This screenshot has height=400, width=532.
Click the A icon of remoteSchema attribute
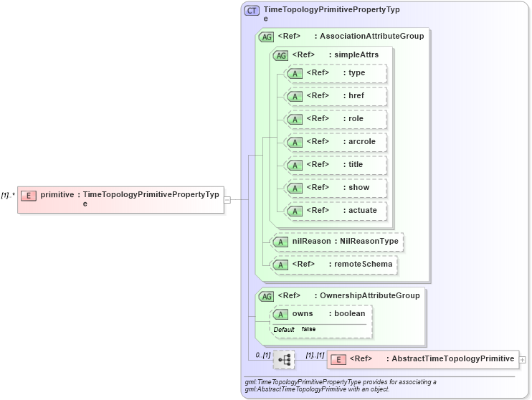280,265
